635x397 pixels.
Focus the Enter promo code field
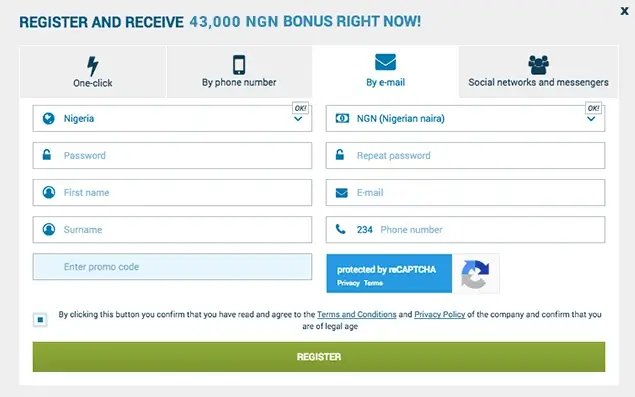(172, 267)
